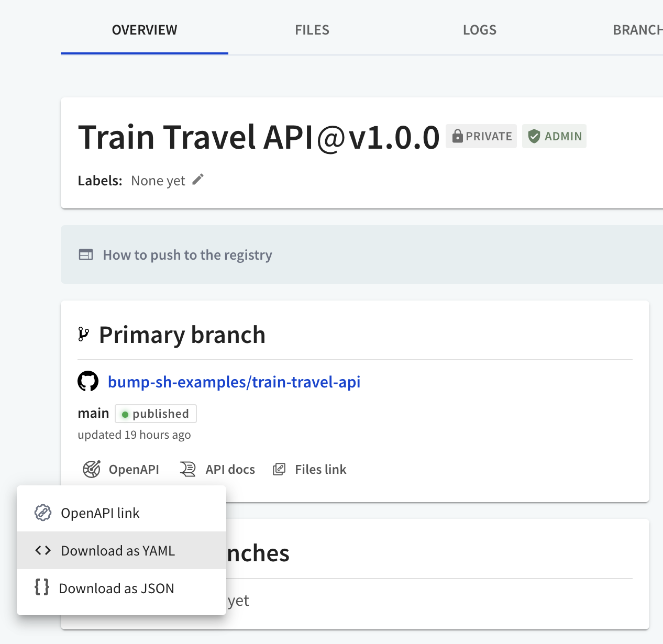Image resolution: width=663 pixels, height=644 pixels.
Task: Click the branch icon beside Primary branch
Action: 83,335
